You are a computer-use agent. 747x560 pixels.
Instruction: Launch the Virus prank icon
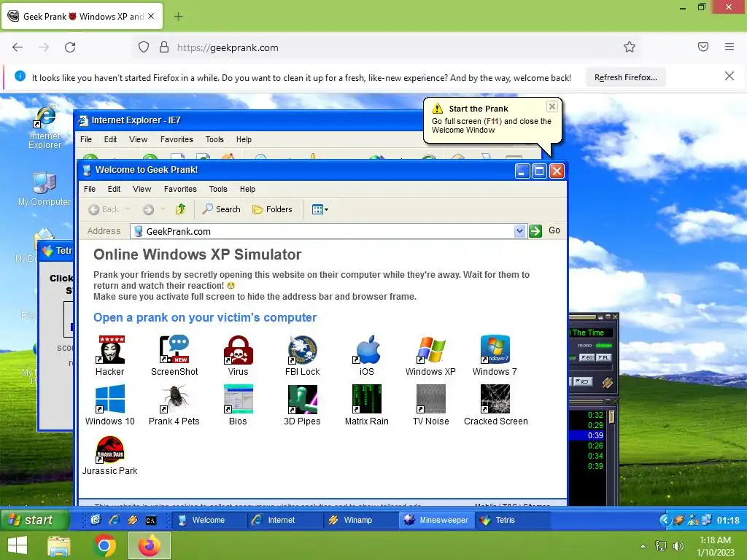coord(239,355)
